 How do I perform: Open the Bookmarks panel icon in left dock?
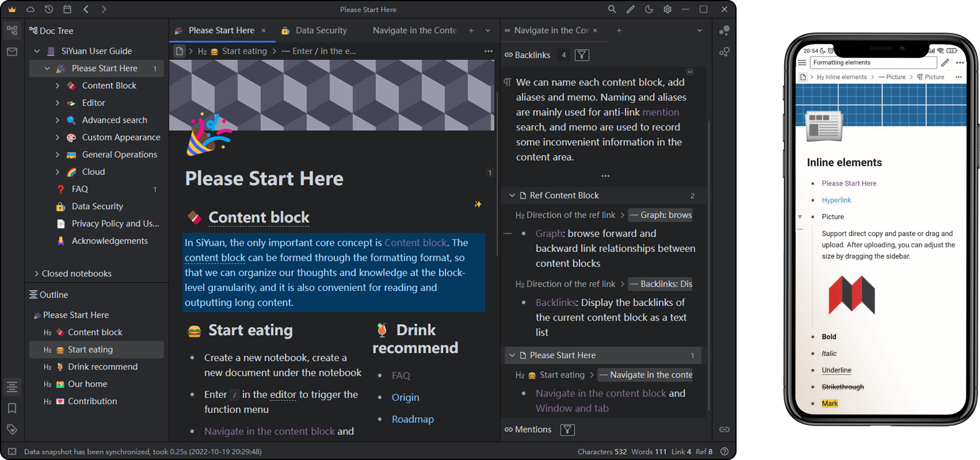coord(12,408)
